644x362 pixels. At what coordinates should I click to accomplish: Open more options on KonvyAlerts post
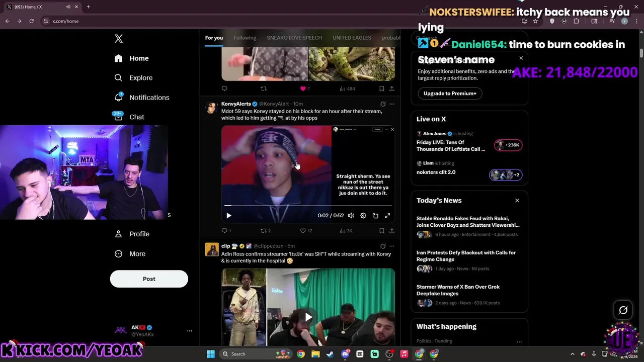click(392, 104)
